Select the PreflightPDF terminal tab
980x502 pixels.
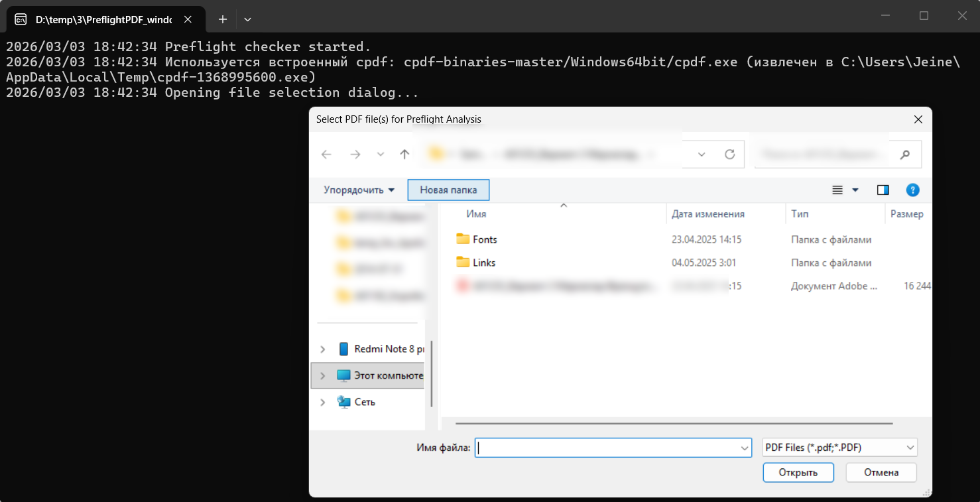click(106, 19)
